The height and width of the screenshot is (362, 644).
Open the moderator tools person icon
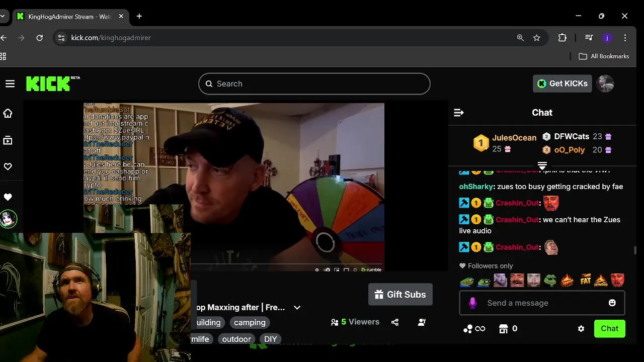[x=422, y=322]
